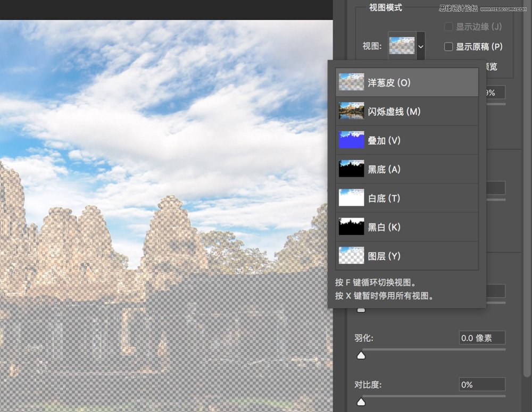
Task: Open the 视图 dropdown chevron
Action: click(x=421, y=46)
